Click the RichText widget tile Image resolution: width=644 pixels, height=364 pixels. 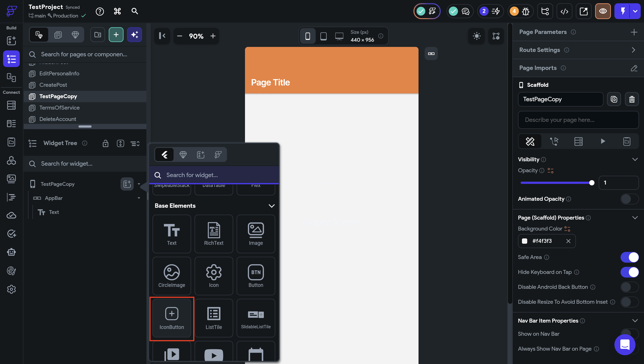pyautogui.click(x=213, y=234)
